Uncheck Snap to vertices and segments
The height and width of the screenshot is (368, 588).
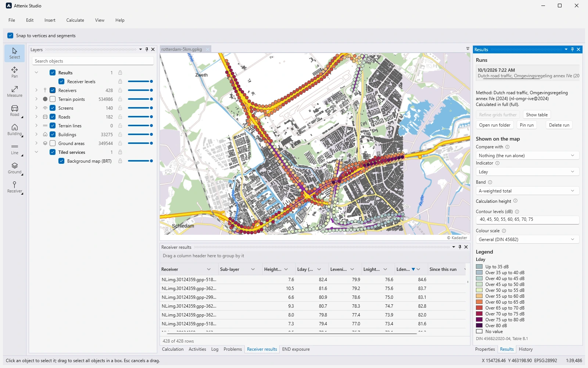pos(10,36)
